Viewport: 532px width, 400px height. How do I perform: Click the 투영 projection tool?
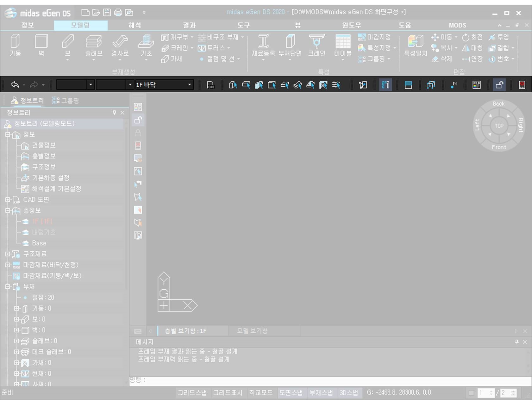point(498,37)
